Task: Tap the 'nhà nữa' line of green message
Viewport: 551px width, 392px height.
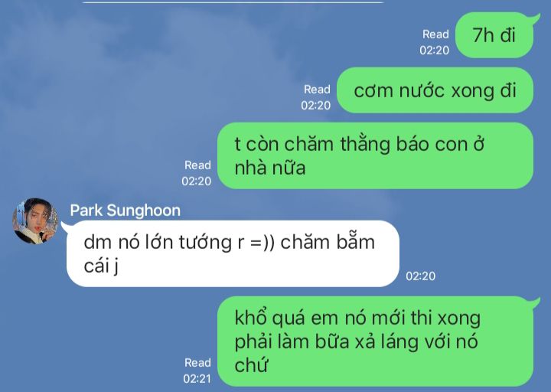Action: (270, 168)
